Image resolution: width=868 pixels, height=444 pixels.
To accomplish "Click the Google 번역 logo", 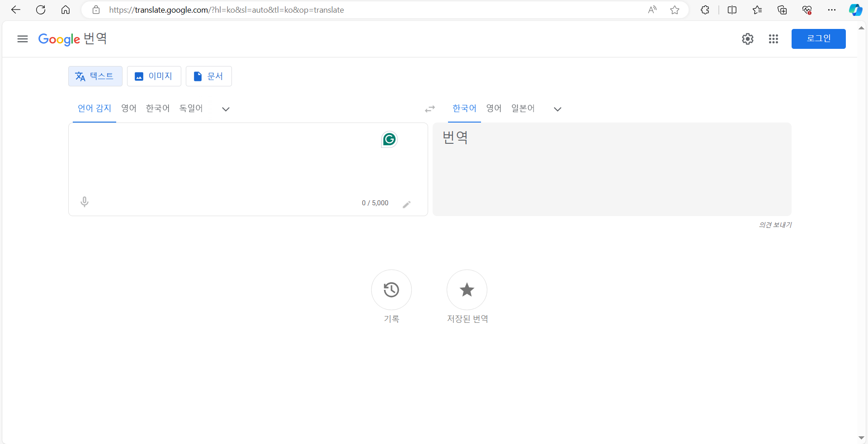I will (x=72, y=39).
